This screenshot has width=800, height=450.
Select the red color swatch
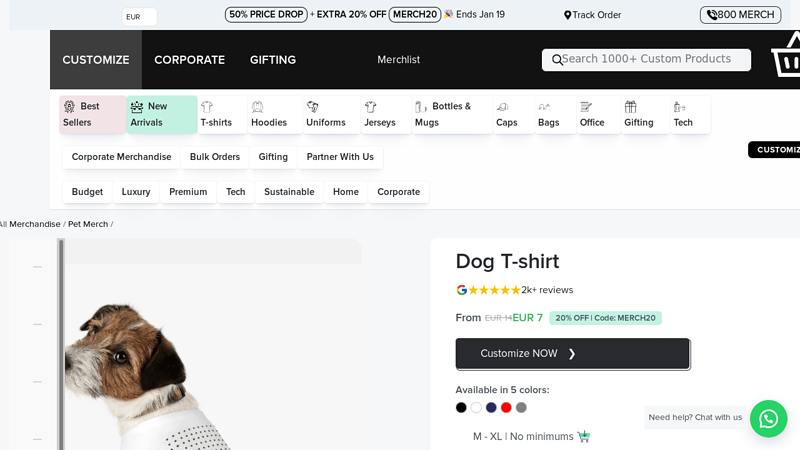(506, 408)
